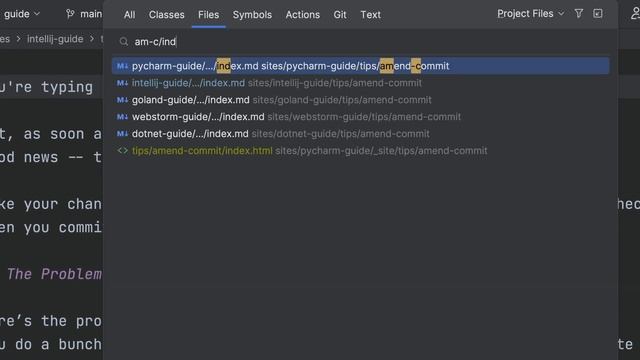Select the tips/amend-commit/index.html result

pos(360,151)
